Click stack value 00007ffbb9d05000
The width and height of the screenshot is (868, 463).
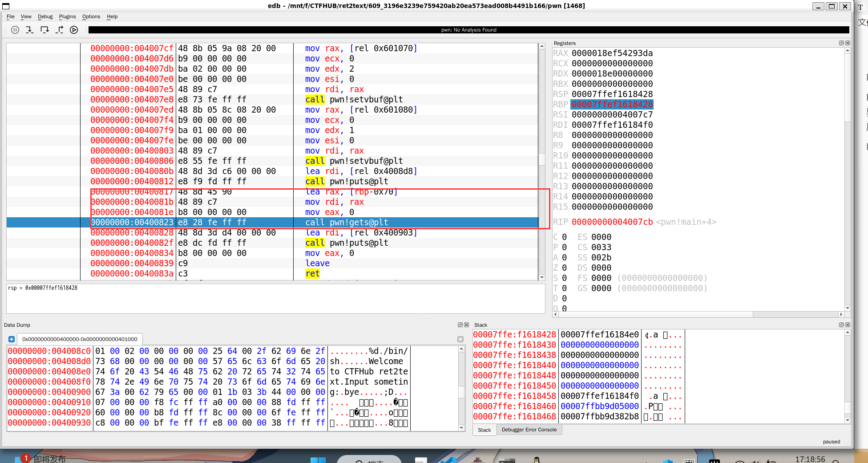click(600, 406)
